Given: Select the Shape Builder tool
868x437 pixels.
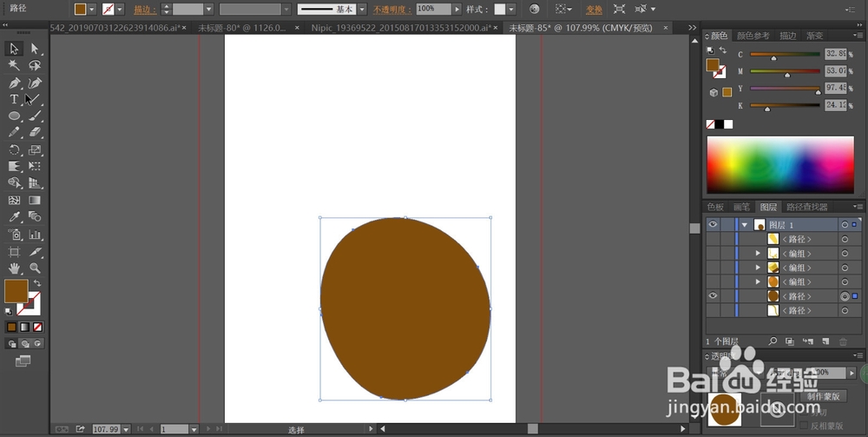Looking at the screenshot, I should (14, 182).
